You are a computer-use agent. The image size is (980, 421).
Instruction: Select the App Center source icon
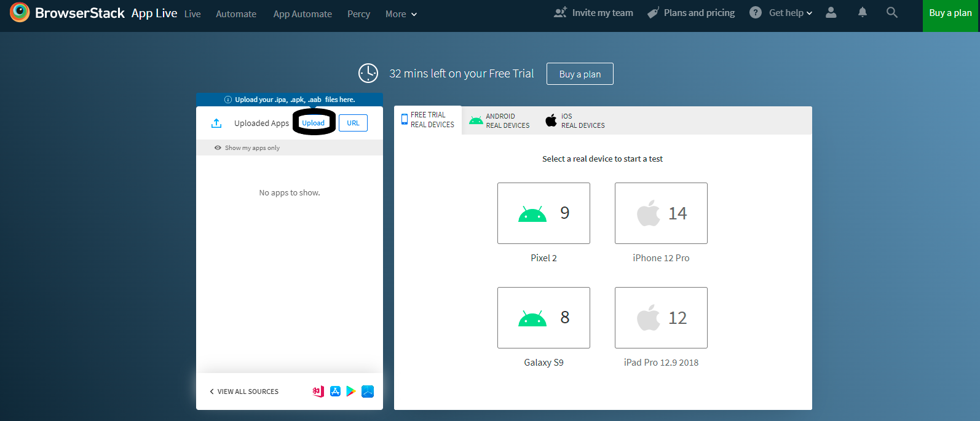click(x=318, y=391)
